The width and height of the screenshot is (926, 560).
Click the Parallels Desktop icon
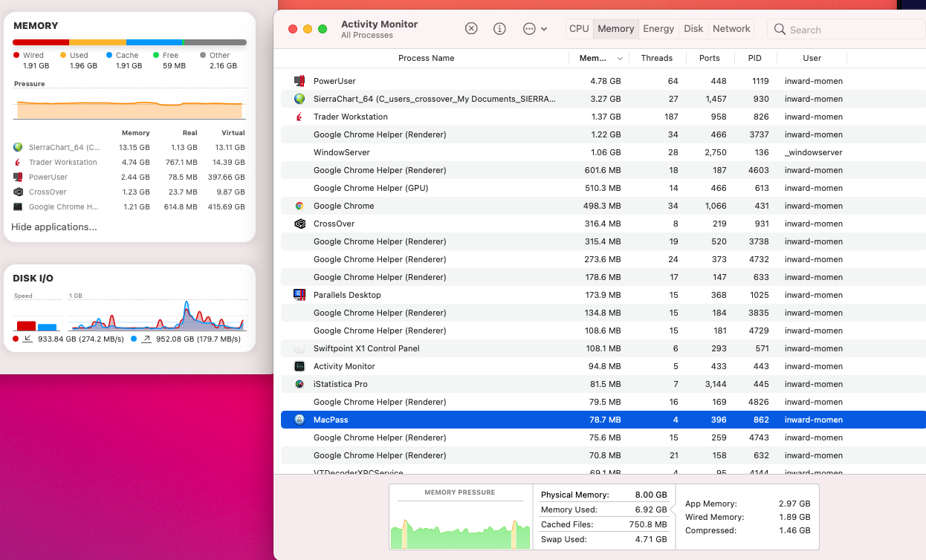pyautogui.click(x=300, y=295)
